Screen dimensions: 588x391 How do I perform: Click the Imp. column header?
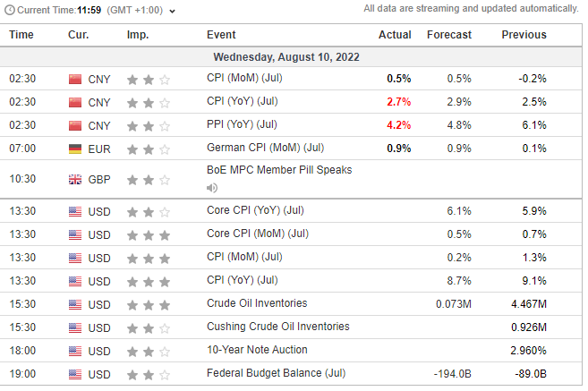138,35
